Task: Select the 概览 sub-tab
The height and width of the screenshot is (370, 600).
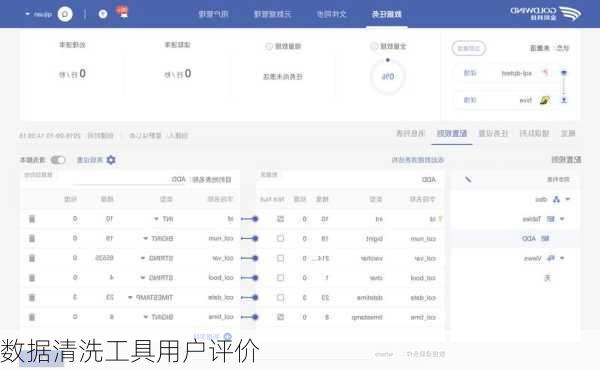Action: pos(568,134)
